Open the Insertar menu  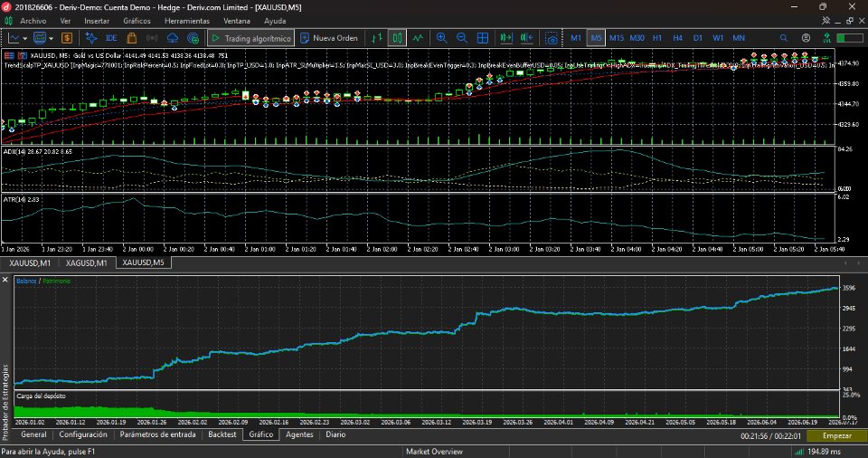(97, 21)
